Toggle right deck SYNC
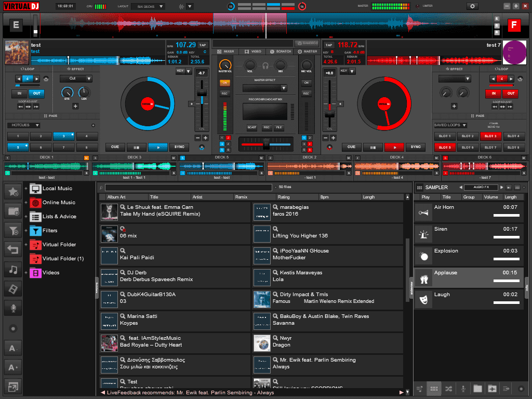This screenshot has height=399, width=532. (416, 147)
